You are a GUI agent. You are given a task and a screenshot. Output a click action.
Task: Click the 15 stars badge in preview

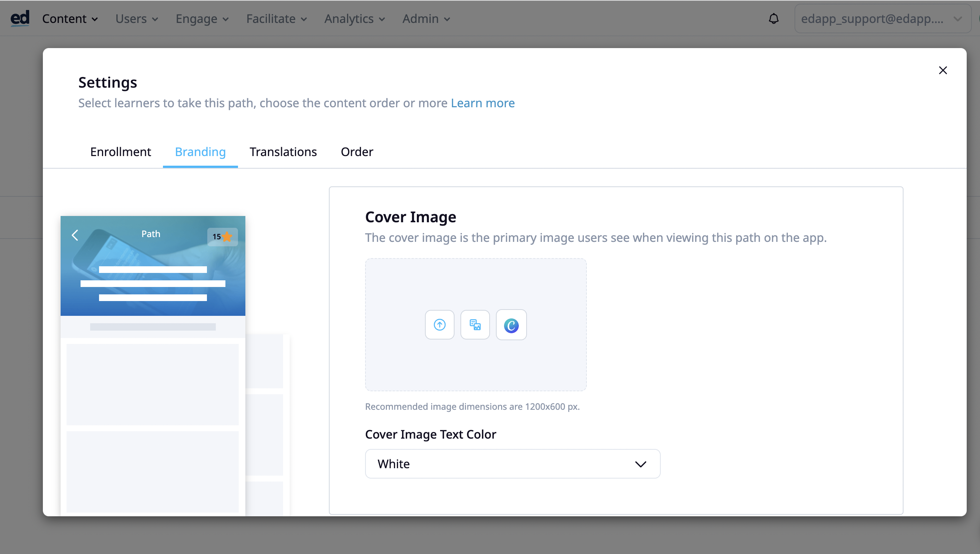click(222, 237)
